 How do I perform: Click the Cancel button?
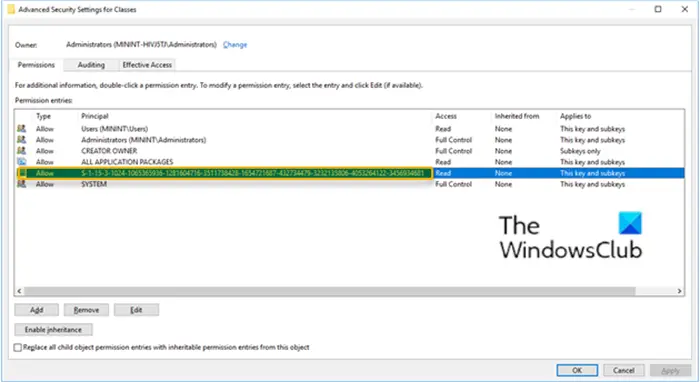click(624, 370)
